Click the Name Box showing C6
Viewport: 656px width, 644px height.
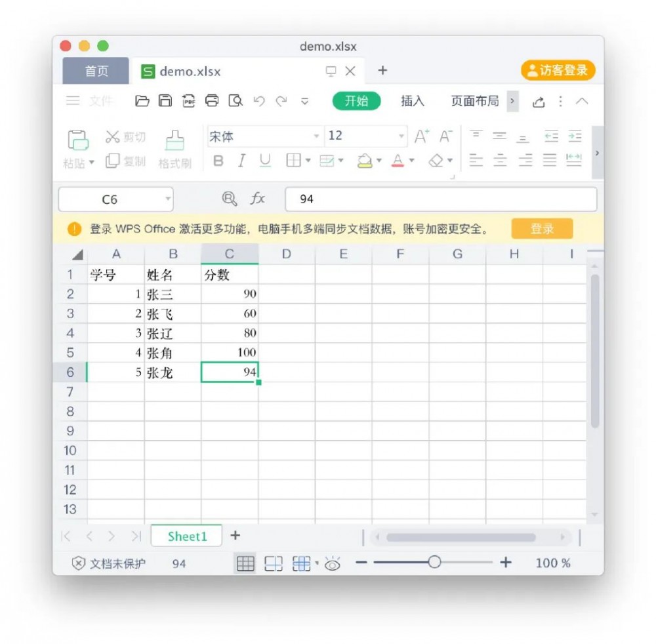coord(108,199)
